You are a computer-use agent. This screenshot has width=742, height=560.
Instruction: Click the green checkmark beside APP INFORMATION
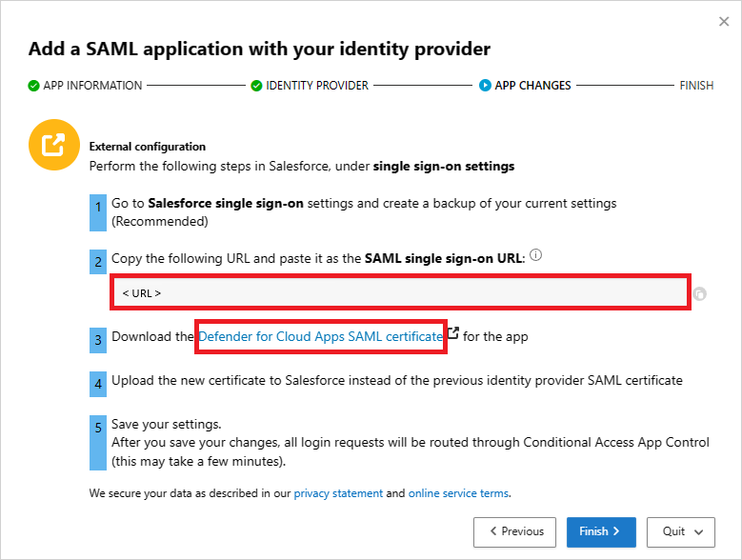point(34,86)
